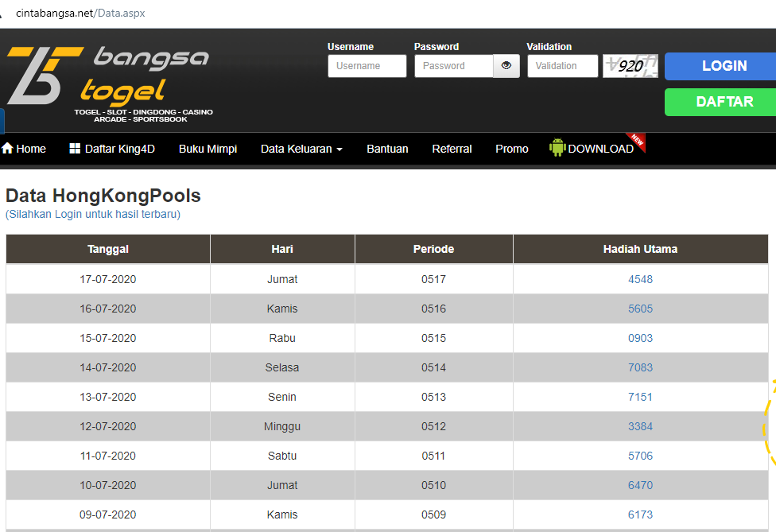Open result link 5706
776x532 pixels.
tap(640, 456)
